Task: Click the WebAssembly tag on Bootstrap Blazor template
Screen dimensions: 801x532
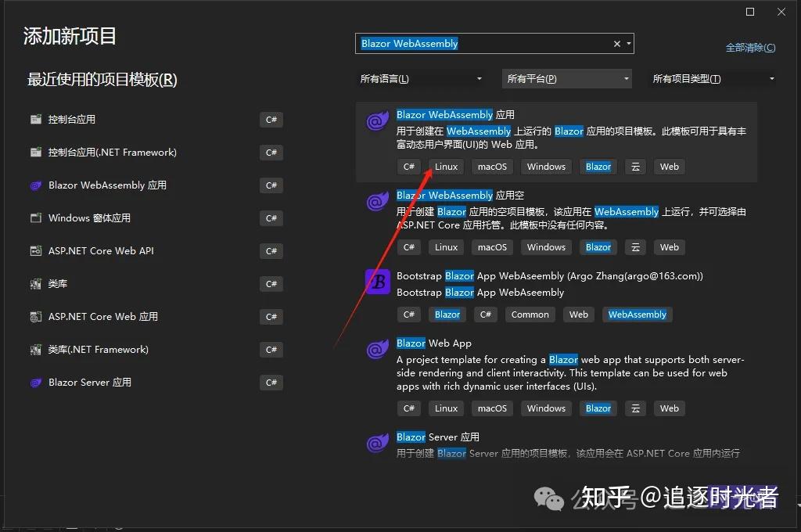Action: (637, 315)
